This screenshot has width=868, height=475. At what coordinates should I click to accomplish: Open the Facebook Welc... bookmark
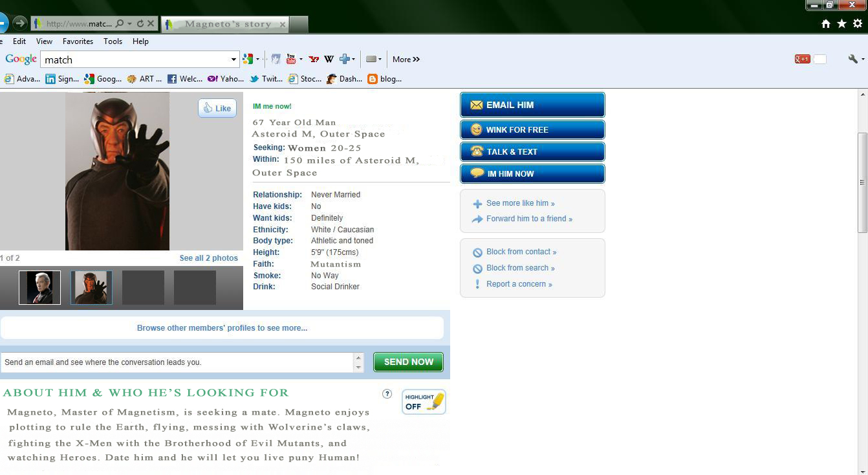(185, 79)
